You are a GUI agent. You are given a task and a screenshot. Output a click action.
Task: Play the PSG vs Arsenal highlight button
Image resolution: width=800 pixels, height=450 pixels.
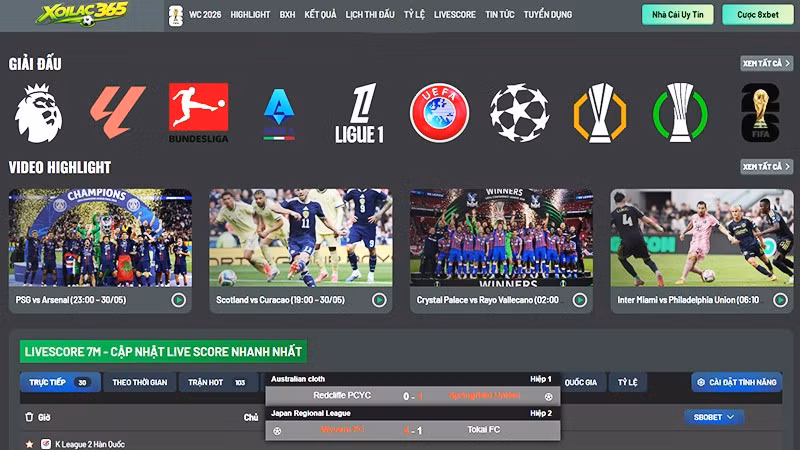179,300
